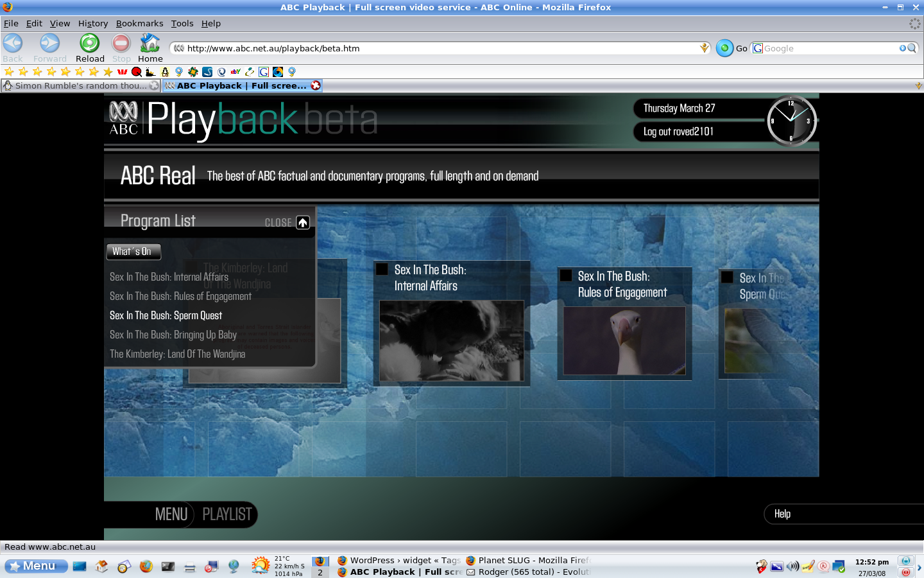Select Sex In The Bush: Internal Affairs in list
The height and width of the screenshot is (578, 924).
pyautogui.click(x=169, y=277)
